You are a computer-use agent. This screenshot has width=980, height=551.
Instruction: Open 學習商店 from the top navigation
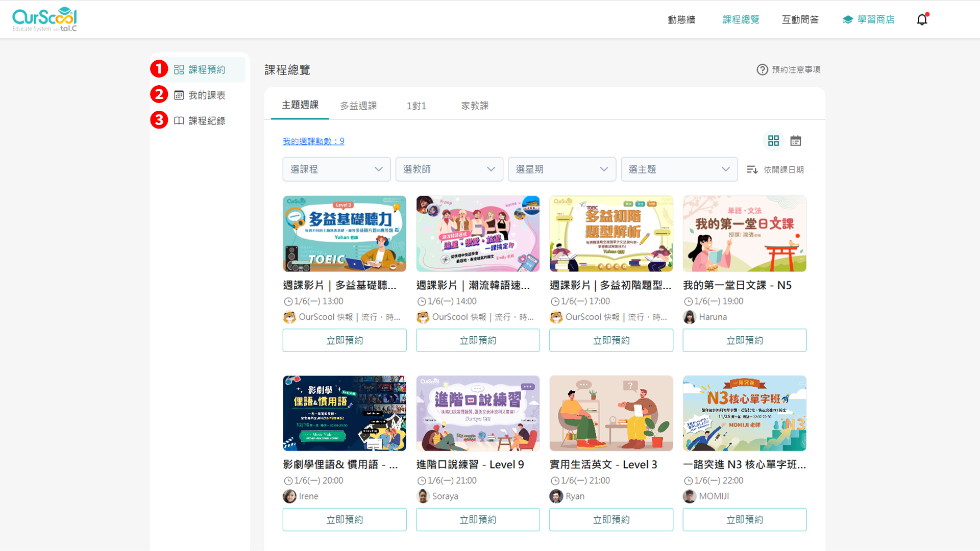(x=868, y=20)
